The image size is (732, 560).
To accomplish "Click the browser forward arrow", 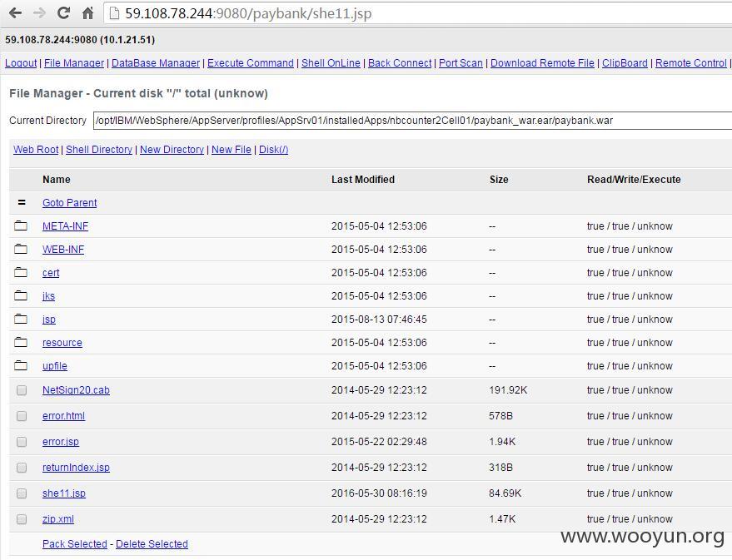I will (40, 13).
